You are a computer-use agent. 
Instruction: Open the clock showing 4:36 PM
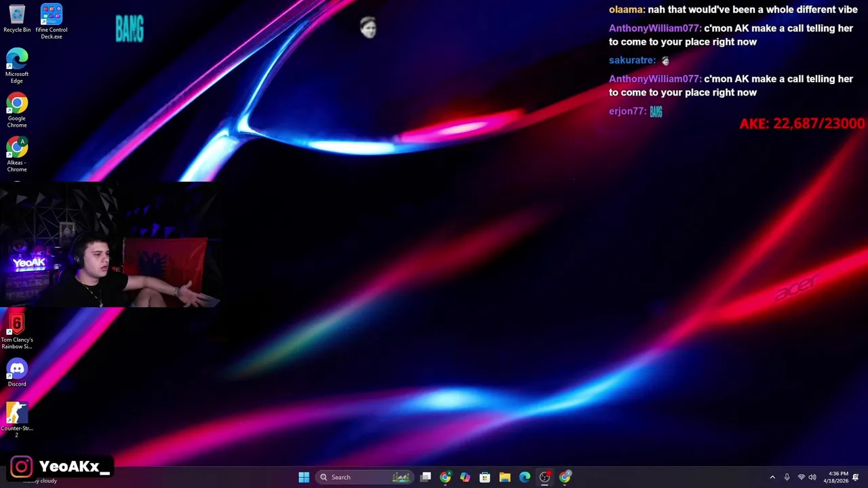click(x=835, y=477)
